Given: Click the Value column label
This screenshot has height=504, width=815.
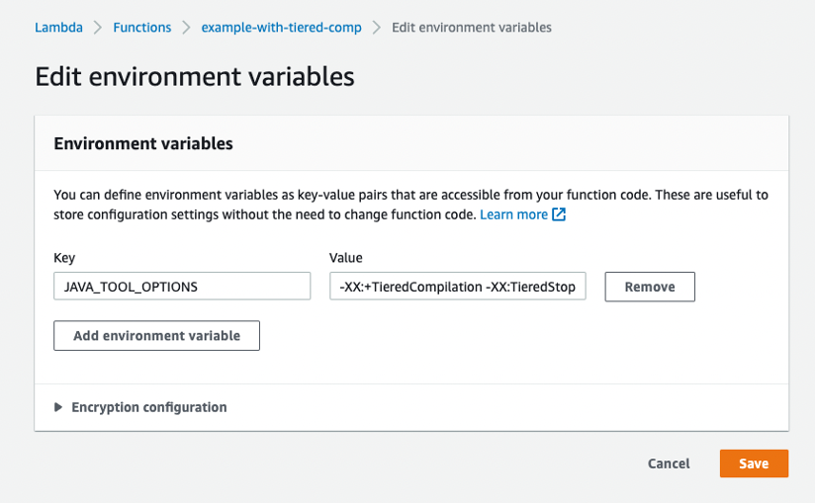Looking at the screenshot, I should 346,257.
